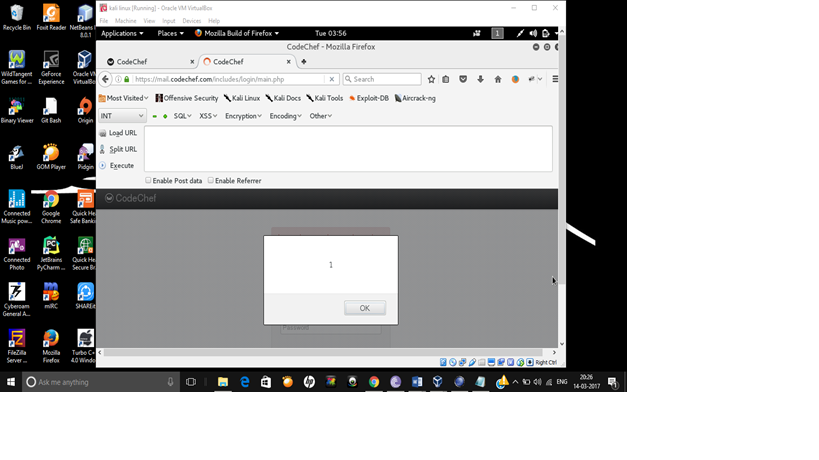Open Kali Docs bookmark

(x=283, y=98)
